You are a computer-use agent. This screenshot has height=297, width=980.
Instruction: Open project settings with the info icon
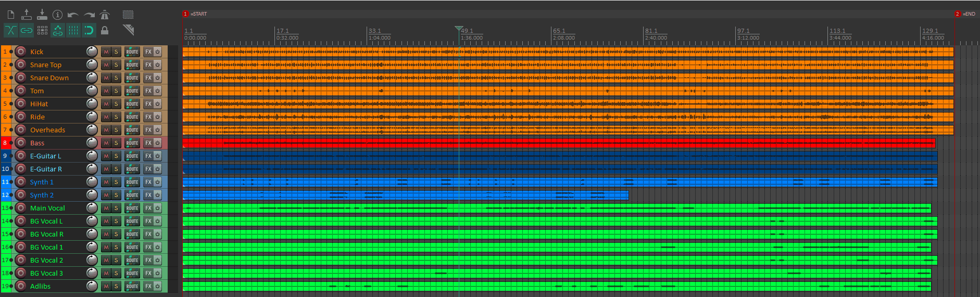58,15
